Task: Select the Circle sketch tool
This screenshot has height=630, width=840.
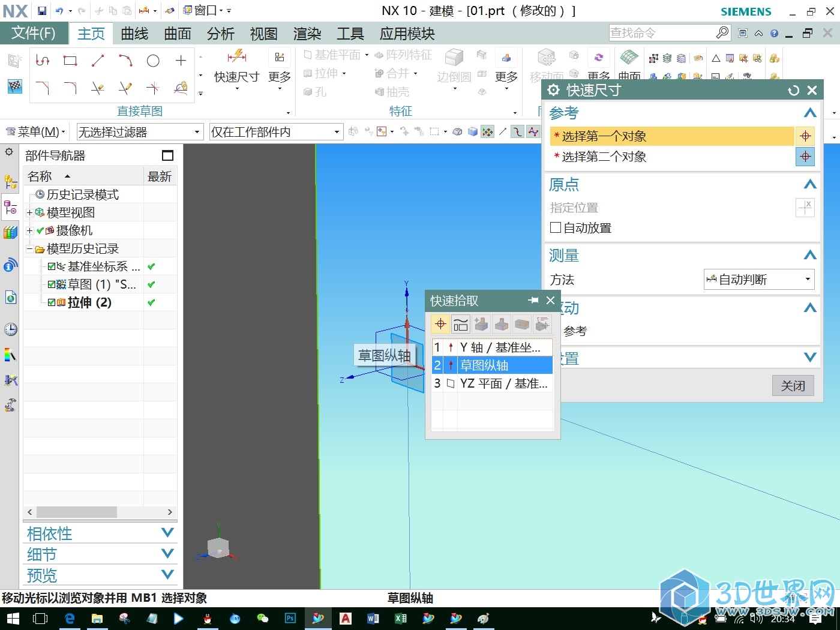Action: (153, 61)
